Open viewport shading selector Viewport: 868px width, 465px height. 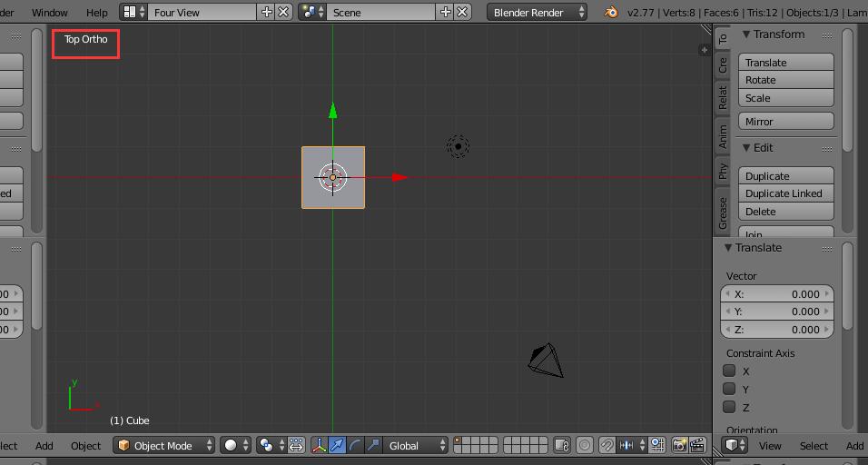[x=235, y=446]
